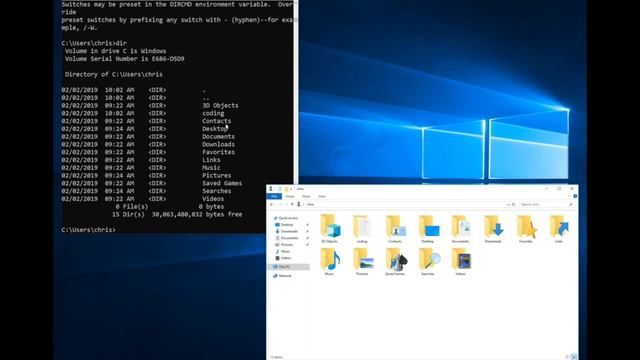Open Explorer help via the blue question mark
This screenshot has width=640, height=360.
coord(575,196)
